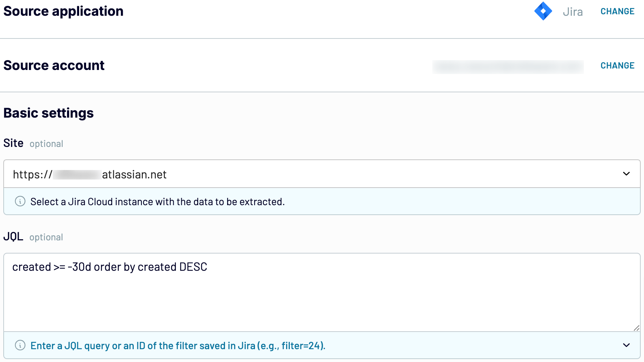
Task: Change the source account
Action: pyautogui.click(x=617, y=66)
